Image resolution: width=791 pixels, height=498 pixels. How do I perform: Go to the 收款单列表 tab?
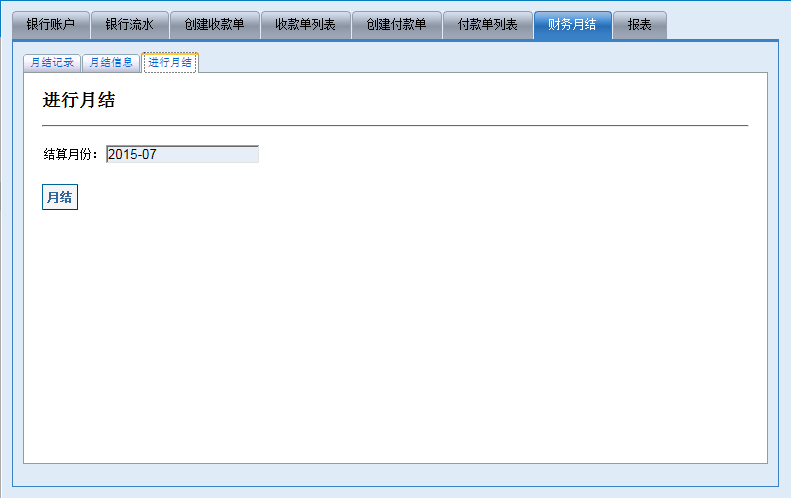pos(305,25)
